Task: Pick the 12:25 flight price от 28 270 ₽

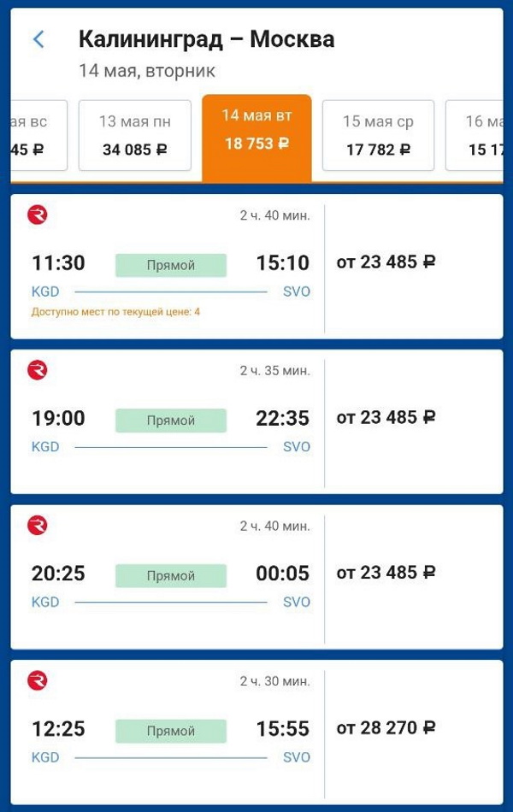Action: pos(386,728)
